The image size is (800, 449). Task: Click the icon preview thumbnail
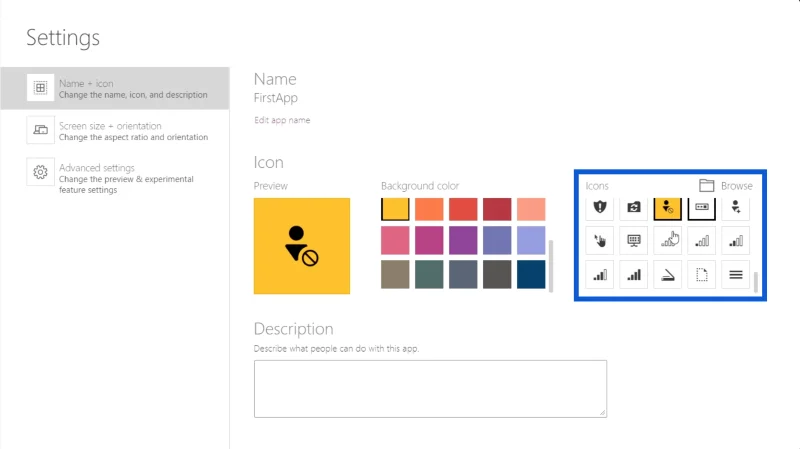tap(302, 246)
